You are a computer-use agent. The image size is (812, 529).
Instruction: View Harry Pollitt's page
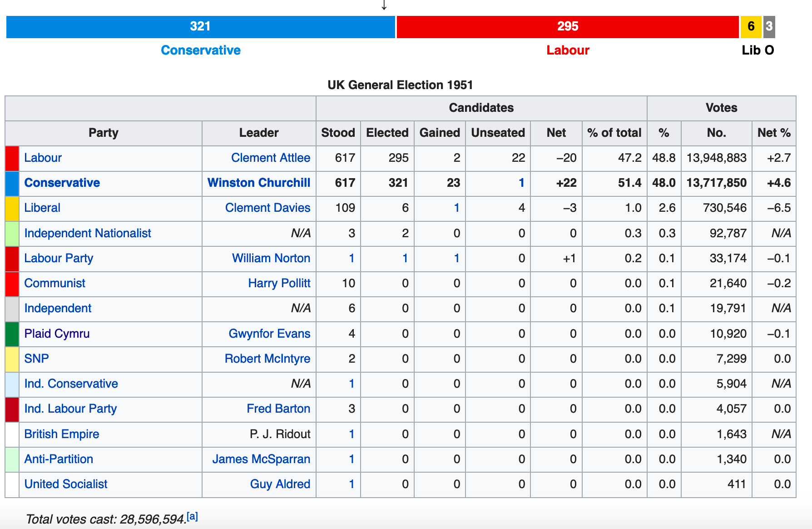coord(279,283)
